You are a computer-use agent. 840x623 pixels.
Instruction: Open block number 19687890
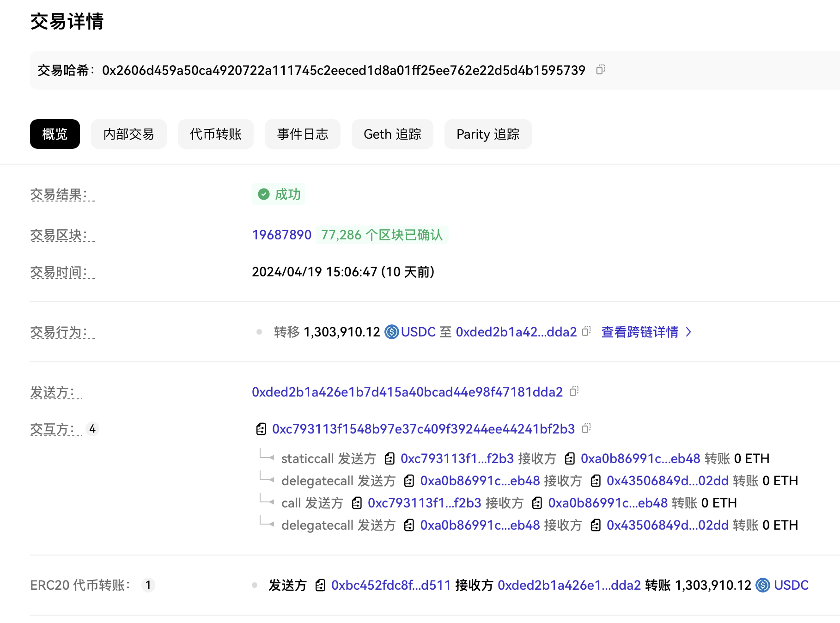pyautogui.click(x=281, y=235)
